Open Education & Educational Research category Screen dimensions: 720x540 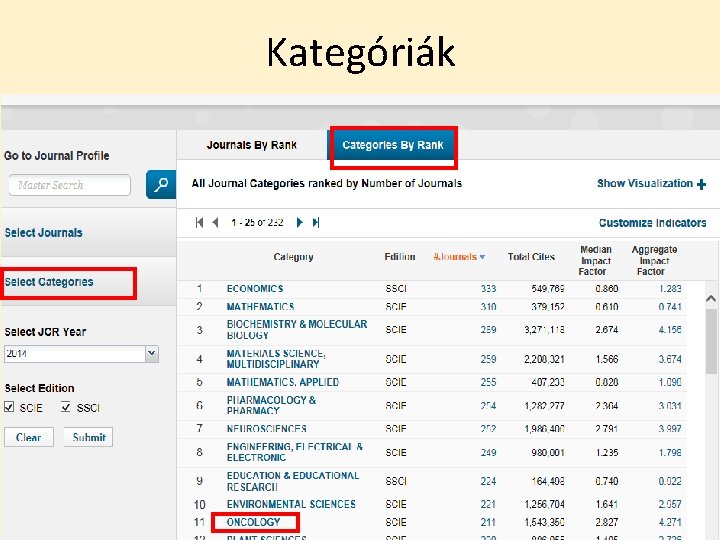click(x=292, y=481)
